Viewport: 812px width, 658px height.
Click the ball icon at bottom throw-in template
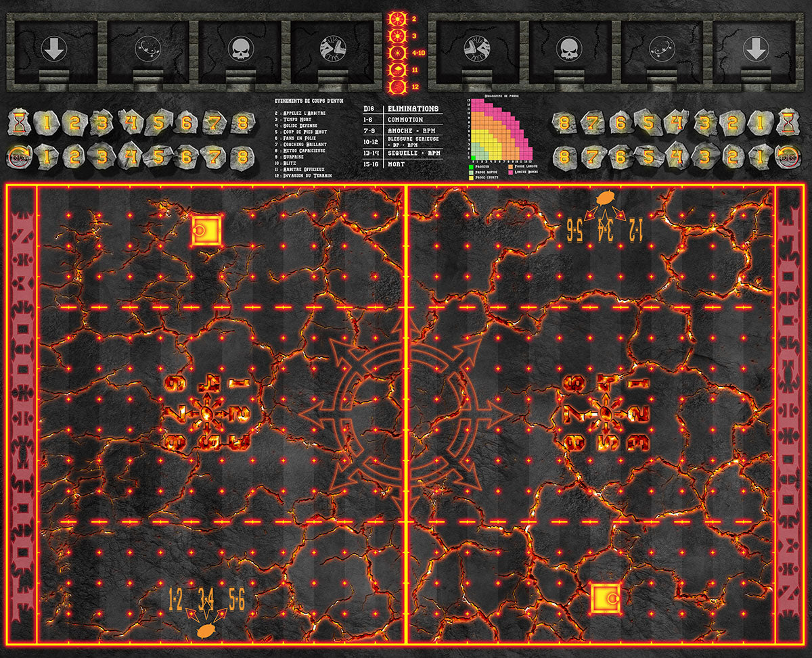(206, 632)
